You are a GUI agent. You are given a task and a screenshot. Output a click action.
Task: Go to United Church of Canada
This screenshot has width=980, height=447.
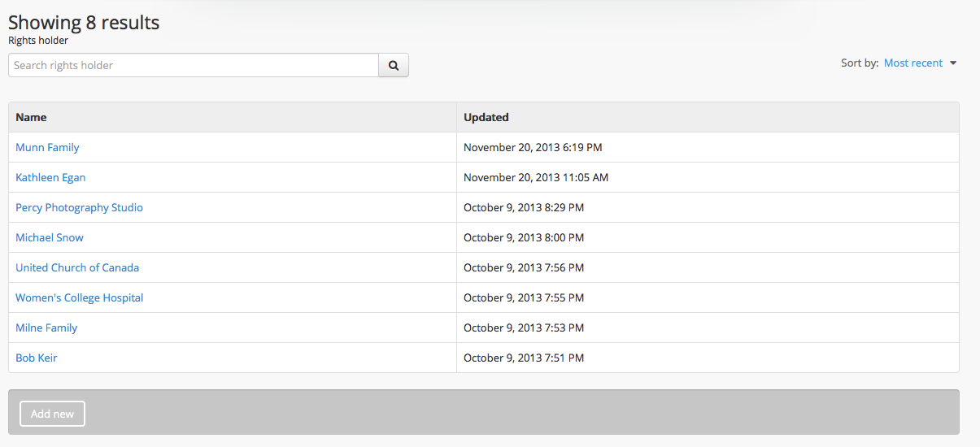click(77, 268)
